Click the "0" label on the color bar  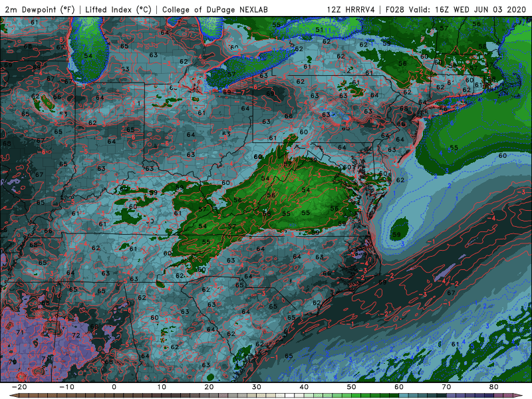[x=114, y=387]
